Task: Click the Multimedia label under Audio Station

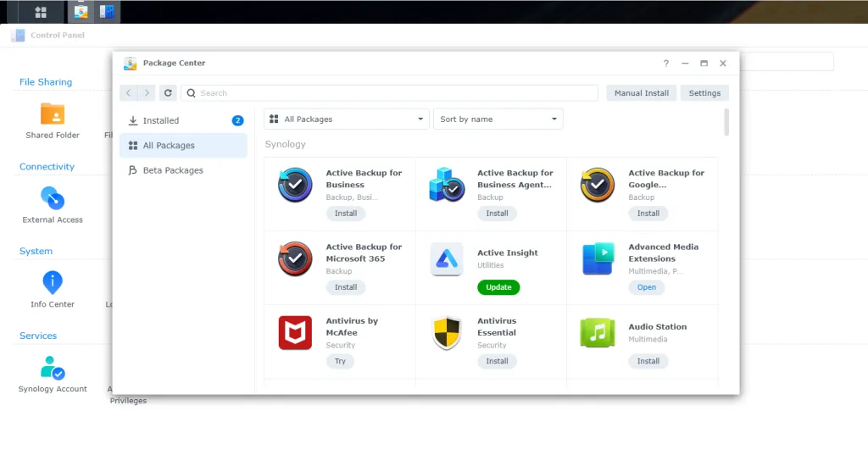Action: tap(647, 339)
